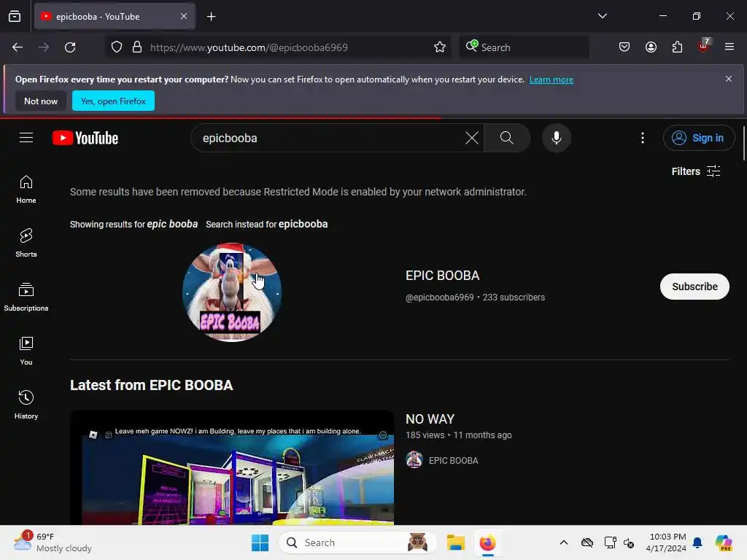Viewport: 747px width, 560px height.
Task: Open search Filters
Action: (695, 171)
